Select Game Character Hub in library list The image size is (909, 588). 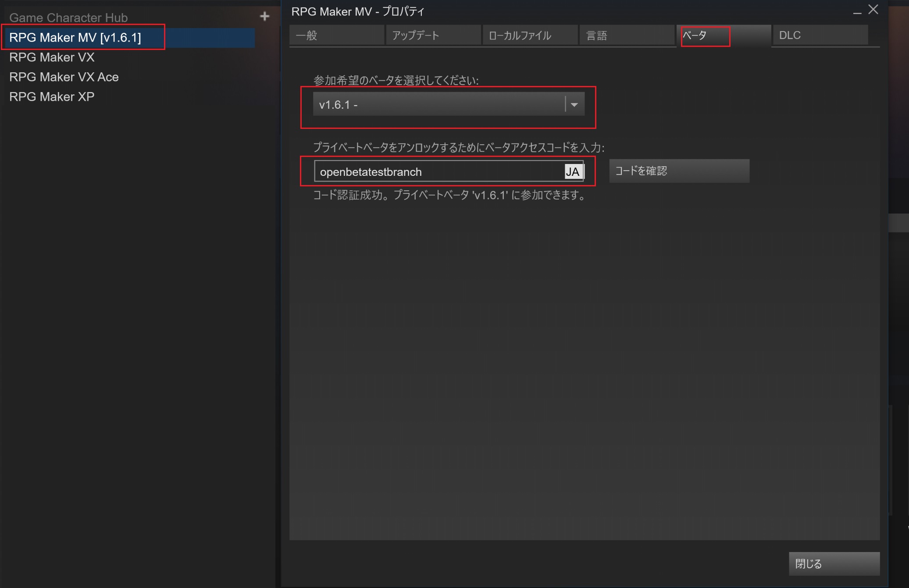[68, 18]
